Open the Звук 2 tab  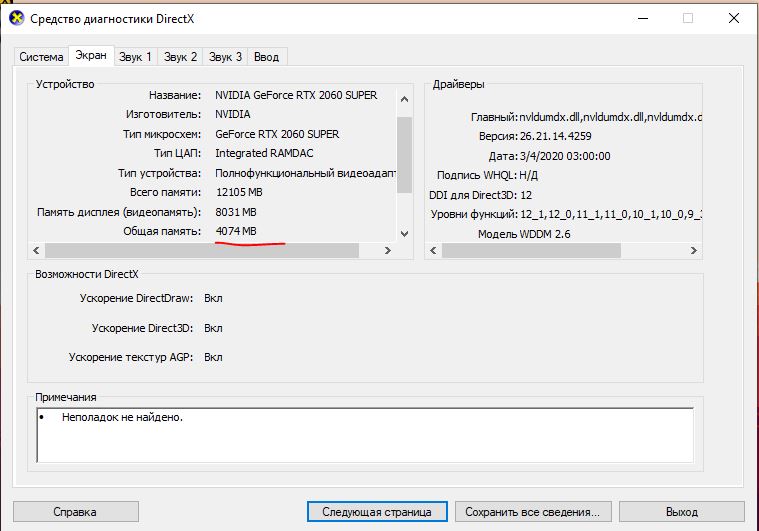(181, 57)
